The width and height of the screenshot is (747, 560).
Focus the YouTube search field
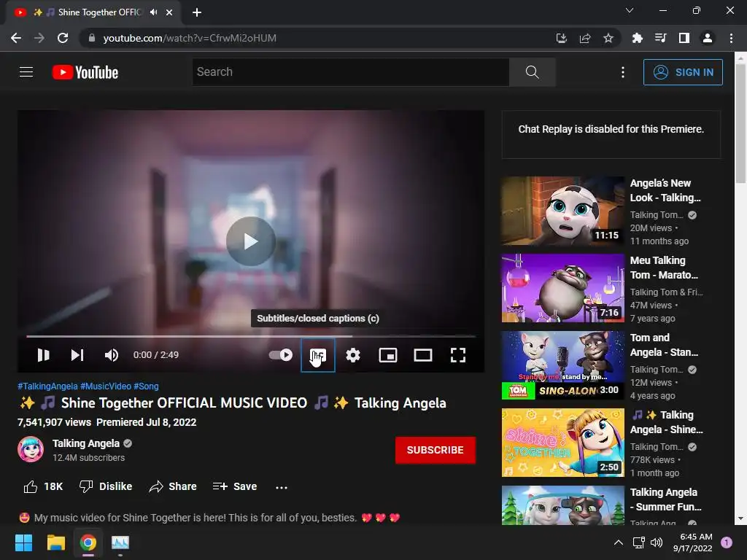(351, 72)
